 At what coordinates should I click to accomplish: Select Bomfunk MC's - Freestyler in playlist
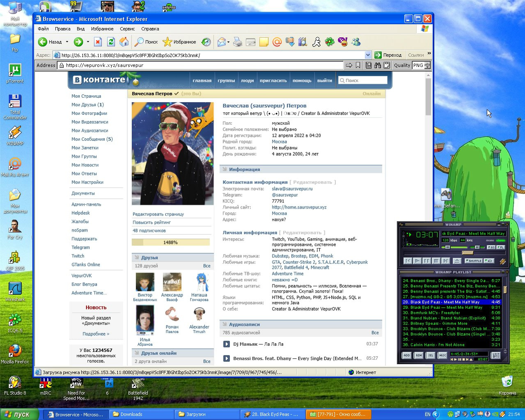[451, 313]
